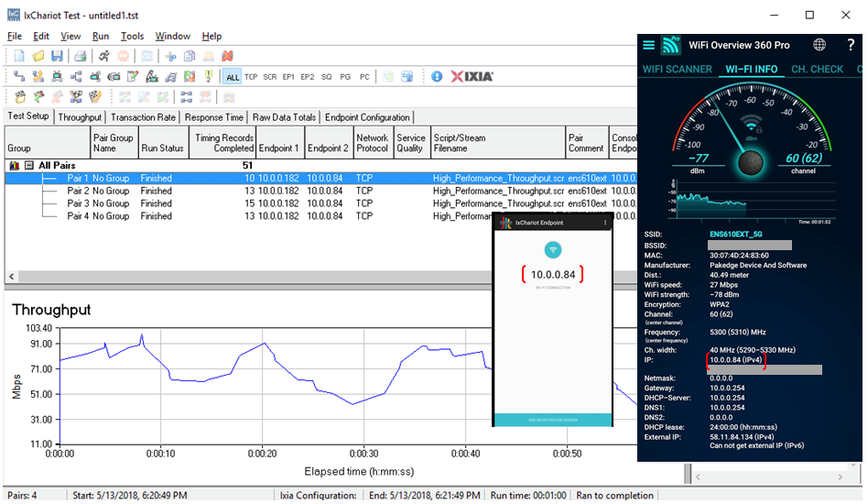Image resolution: width=868 pixels, height=504 pixels.
Task: Open the Help menu
Action: (x=212, y=36)
